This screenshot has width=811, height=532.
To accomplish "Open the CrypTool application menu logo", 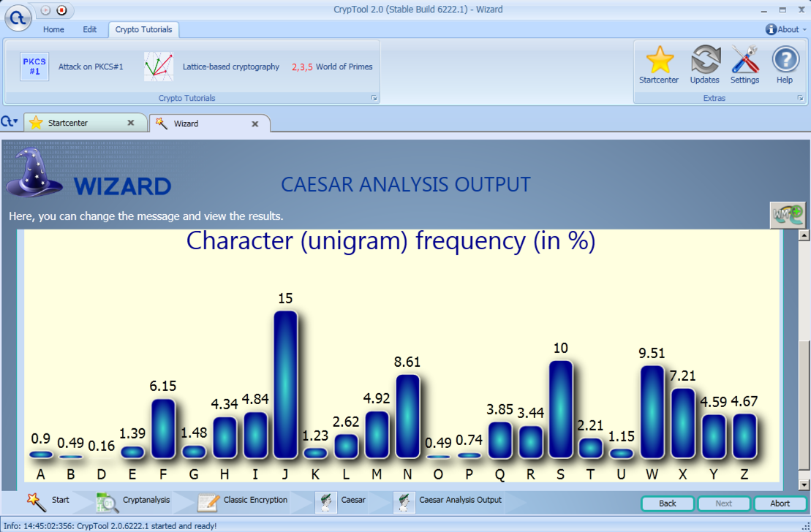I will [18, 18].
